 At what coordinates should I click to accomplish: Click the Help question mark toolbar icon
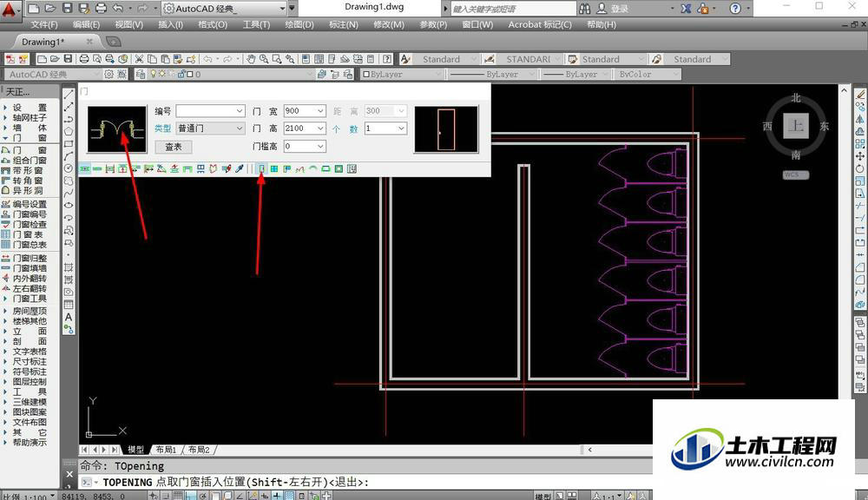(x=387, y=59)
